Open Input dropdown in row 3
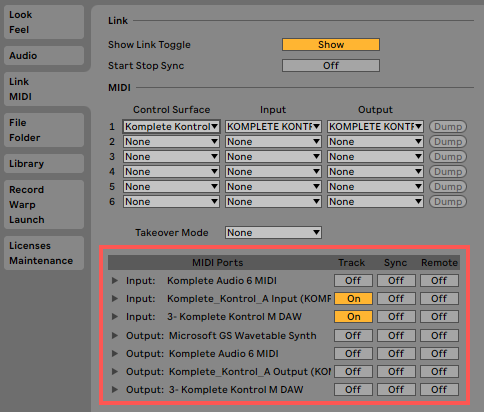The image size is (484, 412). [x=273, y=157]
